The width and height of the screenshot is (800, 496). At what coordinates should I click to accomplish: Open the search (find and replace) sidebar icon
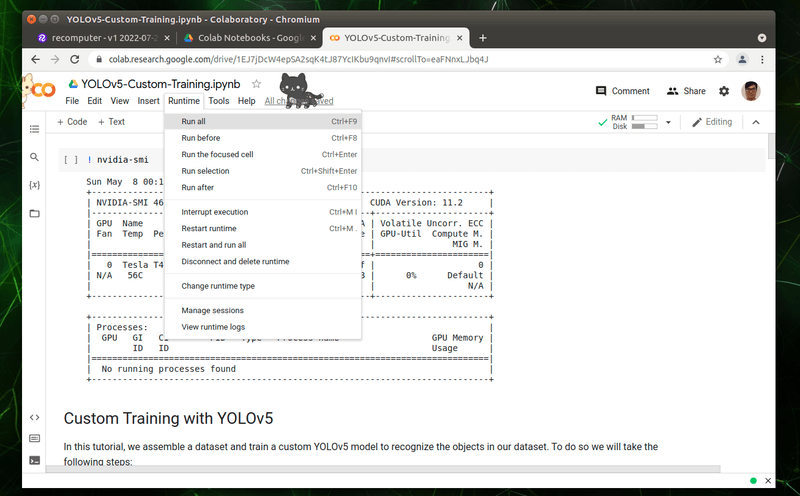(34, 157)
